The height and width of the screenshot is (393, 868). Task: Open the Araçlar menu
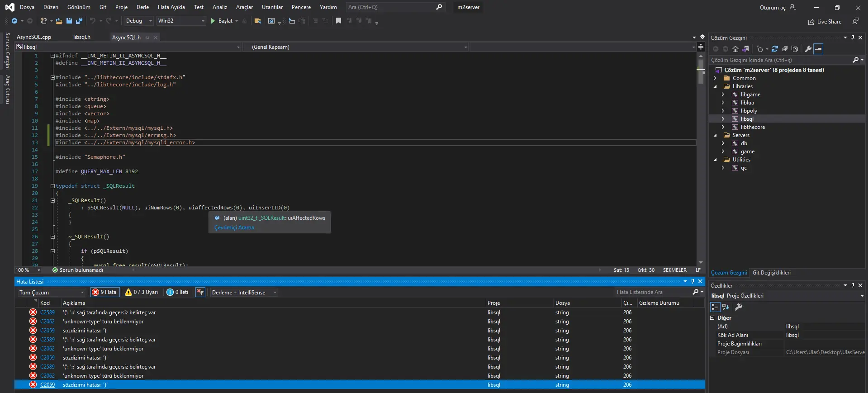(x=244, y=7)
